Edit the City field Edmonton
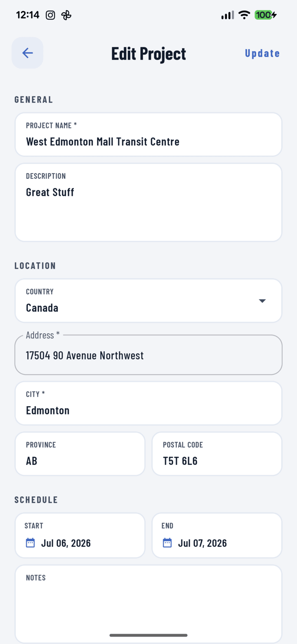The width and height of the screenshot is (297, 644). click(148, 403)
